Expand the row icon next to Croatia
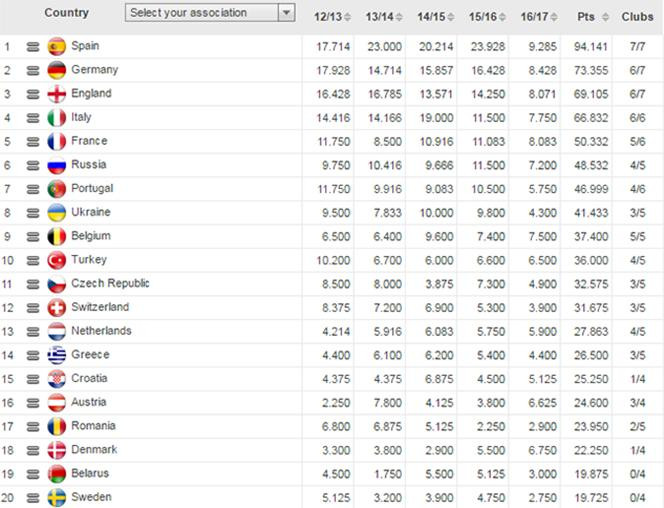664x508 pixels. point(31,379)
